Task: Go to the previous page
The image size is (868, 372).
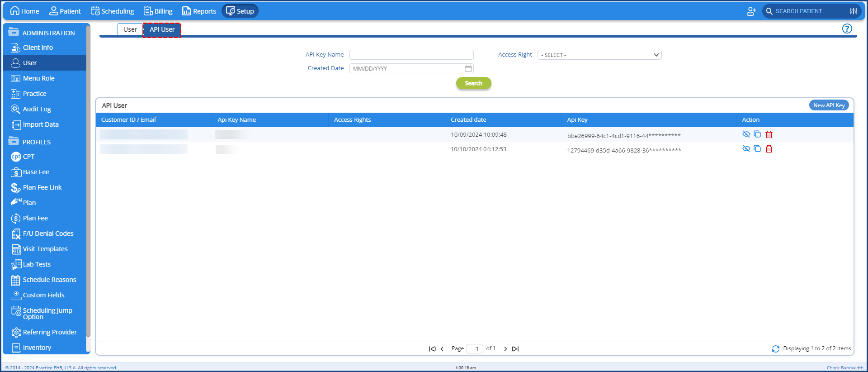Action: pos(442,349)
